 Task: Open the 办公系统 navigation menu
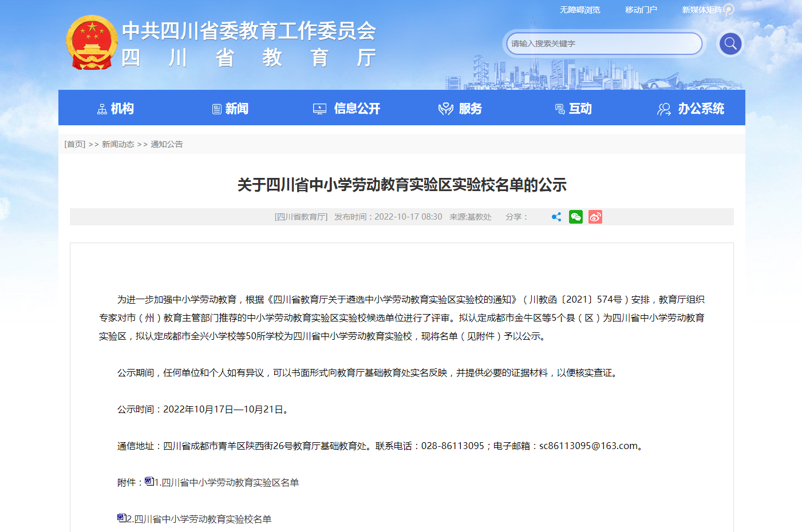pos(690,109)
